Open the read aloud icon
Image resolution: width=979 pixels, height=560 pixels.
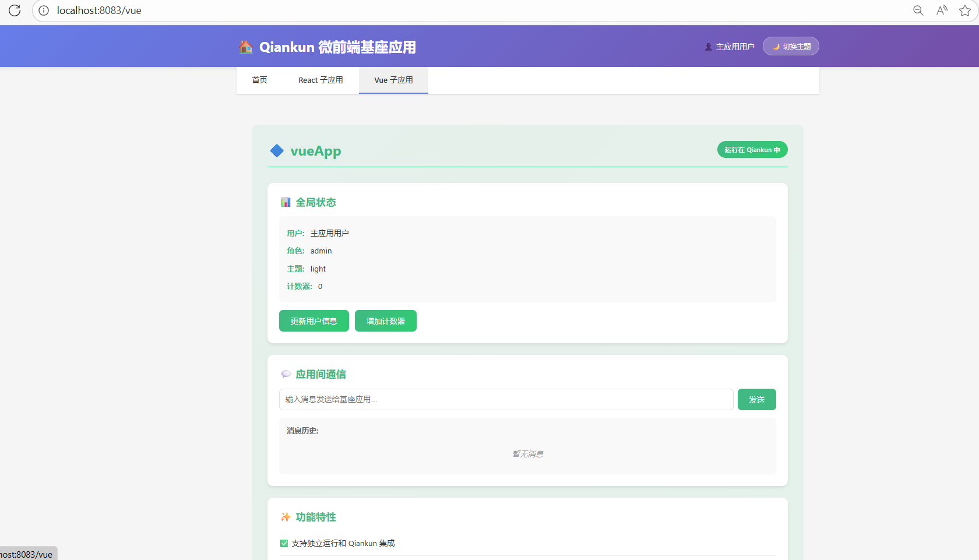942,10
